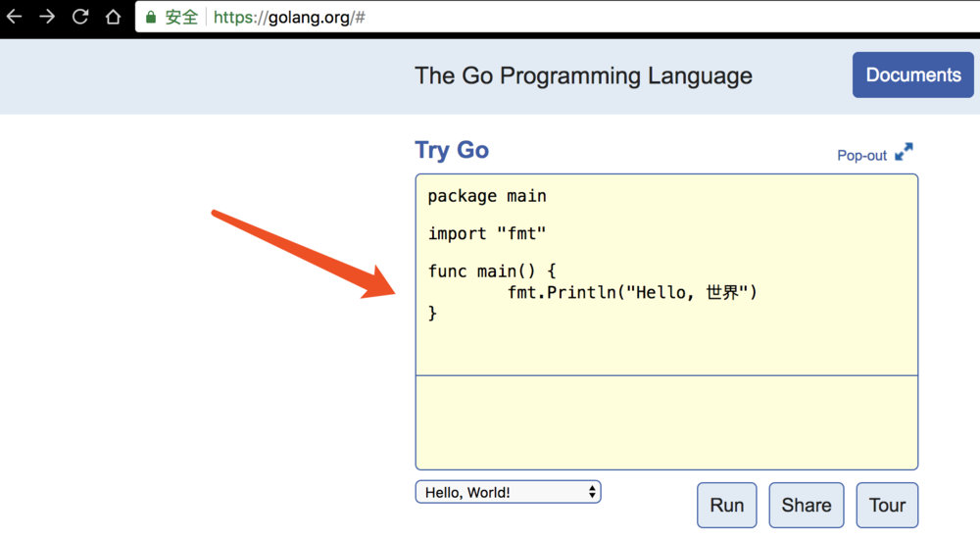The width and height of the screenshot is (980, 540).
Task: Run the Go code
Action: pos(727,505)
